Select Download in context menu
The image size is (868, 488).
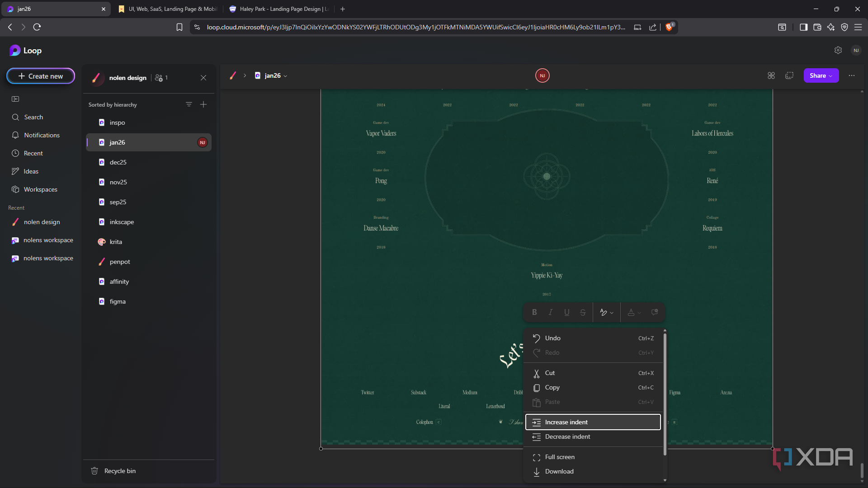click(593, 471)
